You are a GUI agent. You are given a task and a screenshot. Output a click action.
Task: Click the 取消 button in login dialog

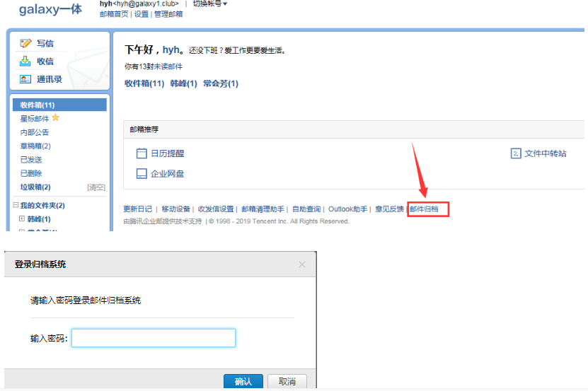[x=287, y=381]
